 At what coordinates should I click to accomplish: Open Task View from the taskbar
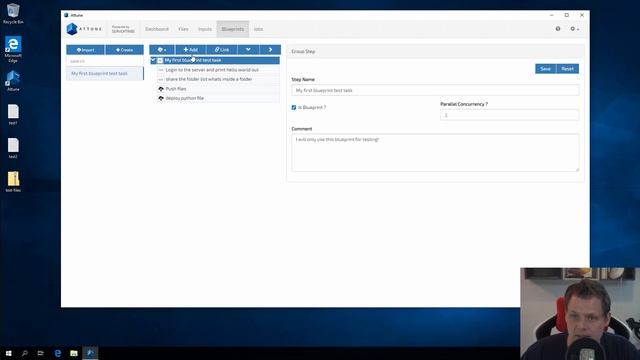pos(40,353)
